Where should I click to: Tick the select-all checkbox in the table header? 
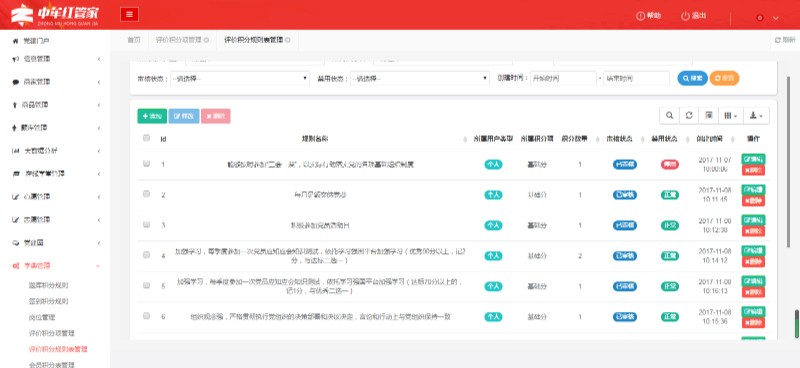[x=146, y=138]
